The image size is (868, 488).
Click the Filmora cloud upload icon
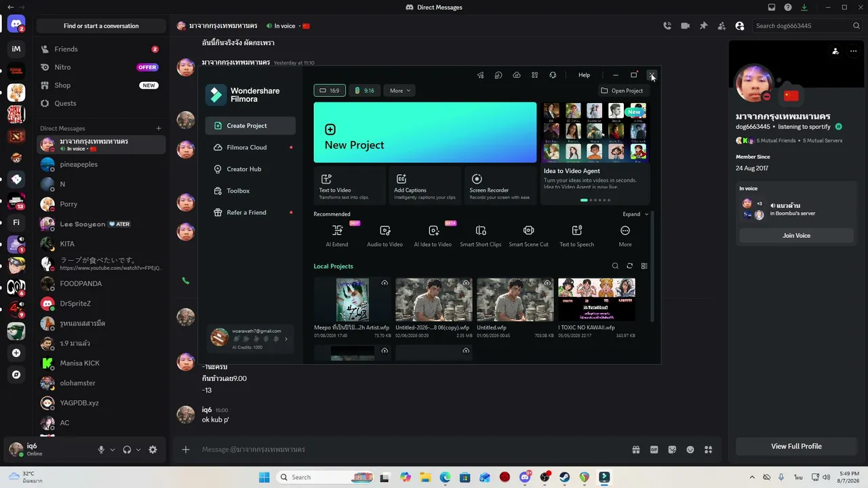click(x=517, y=75)
